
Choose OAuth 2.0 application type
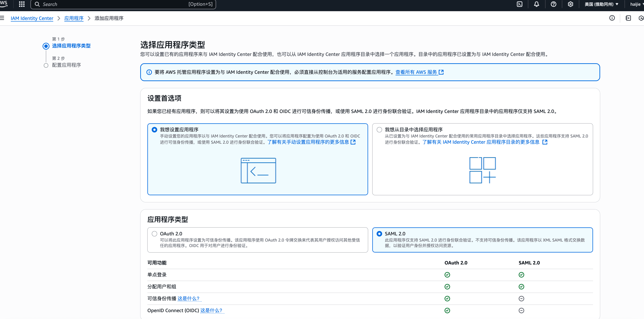click(x=154, y=234)
